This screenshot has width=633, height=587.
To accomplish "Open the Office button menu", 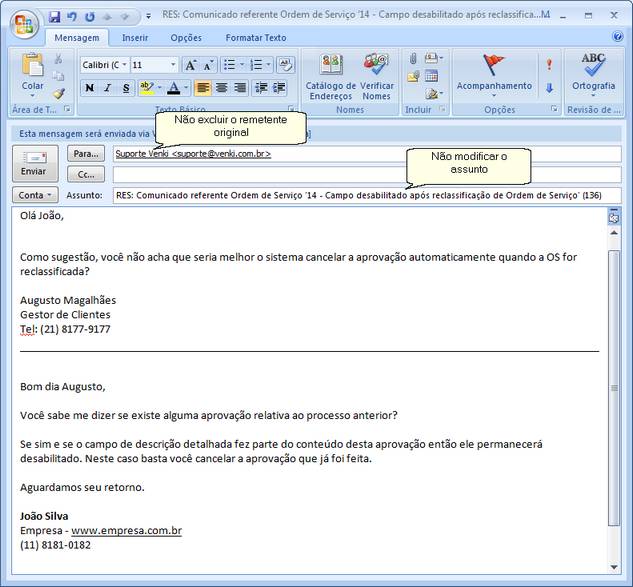I will [x=23, y=23].
